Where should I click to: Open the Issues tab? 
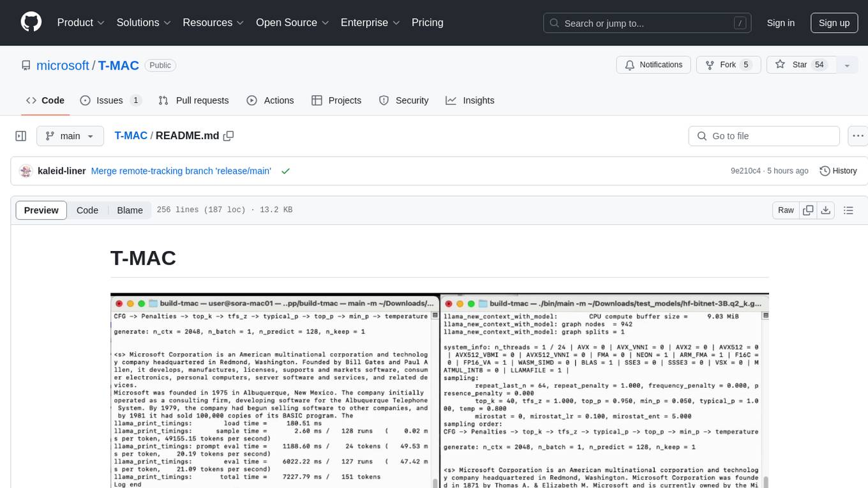(110, 100)
